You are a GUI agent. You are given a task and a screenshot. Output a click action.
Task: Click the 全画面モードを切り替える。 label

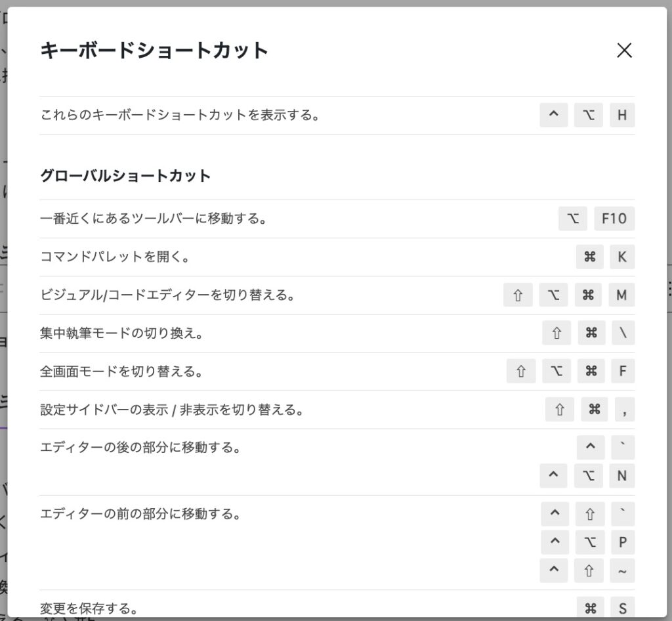(121, 372)
